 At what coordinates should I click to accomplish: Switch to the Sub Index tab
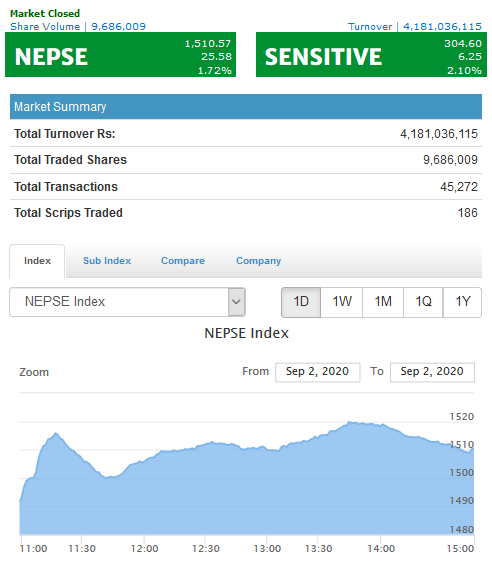107,261
